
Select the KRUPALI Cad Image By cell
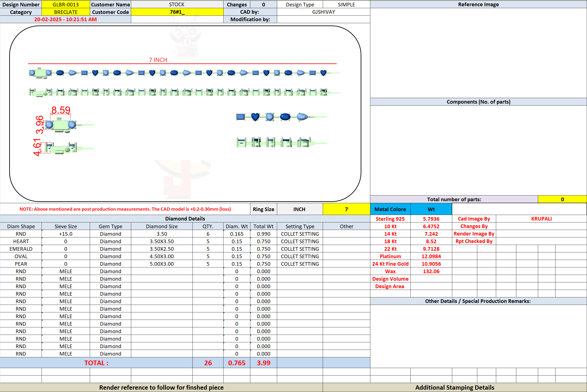click(541, 219)
